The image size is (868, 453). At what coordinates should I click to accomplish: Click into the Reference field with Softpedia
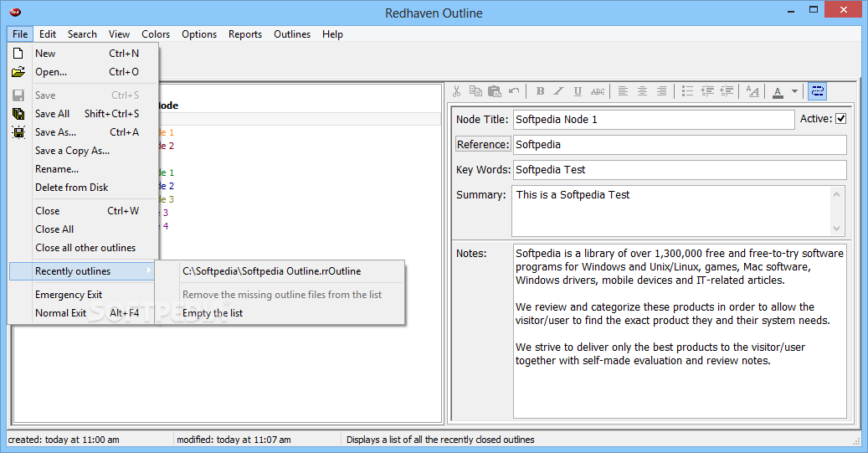[680, 145]
